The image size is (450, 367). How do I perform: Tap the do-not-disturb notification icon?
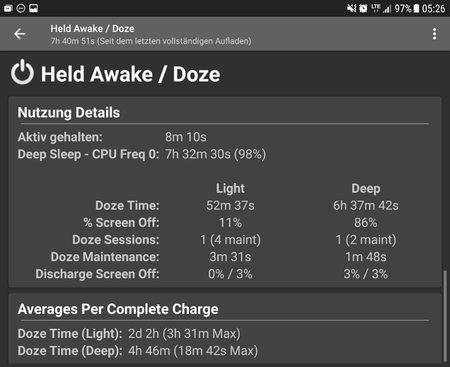pyautogui.click(x=21, y=8)
